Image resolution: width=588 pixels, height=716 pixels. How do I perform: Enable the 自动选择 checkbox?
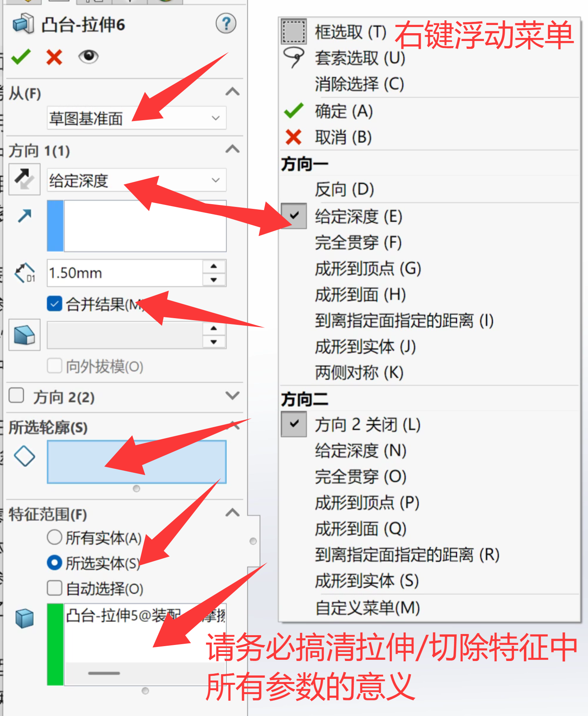point(54,588)
